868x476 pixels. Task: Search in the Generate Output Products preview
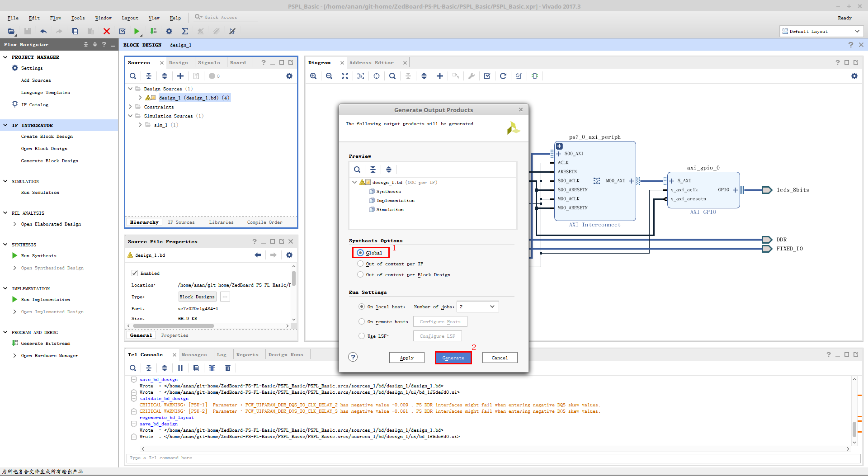pyautogui.click(x=357, y=170)
